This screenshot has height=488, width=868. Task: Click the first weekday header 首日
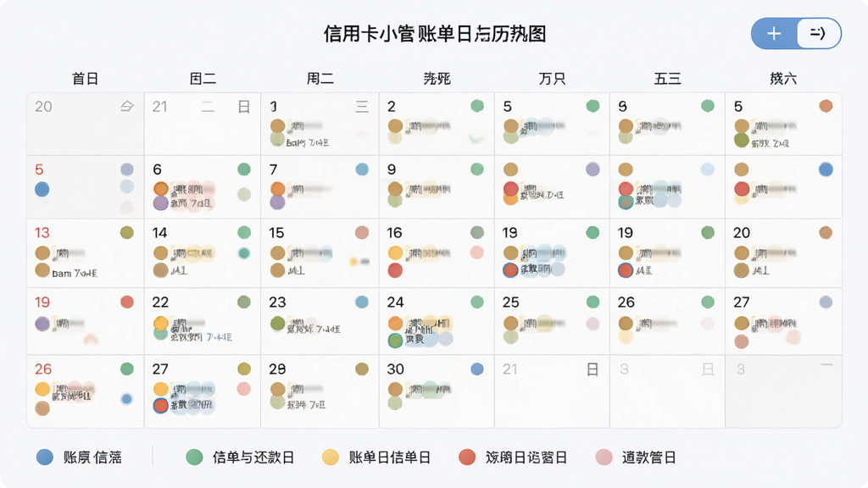pyautogui.click(x=86, y=79)
